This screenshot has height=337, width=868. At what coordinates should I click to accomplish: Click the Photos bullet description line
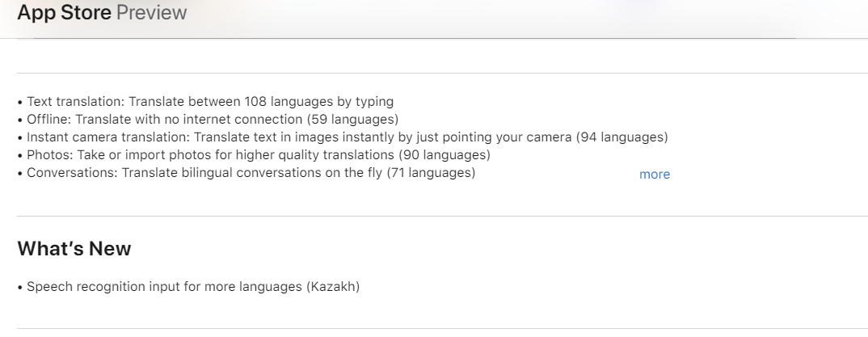pyautogui.click(x=254, y=155)
